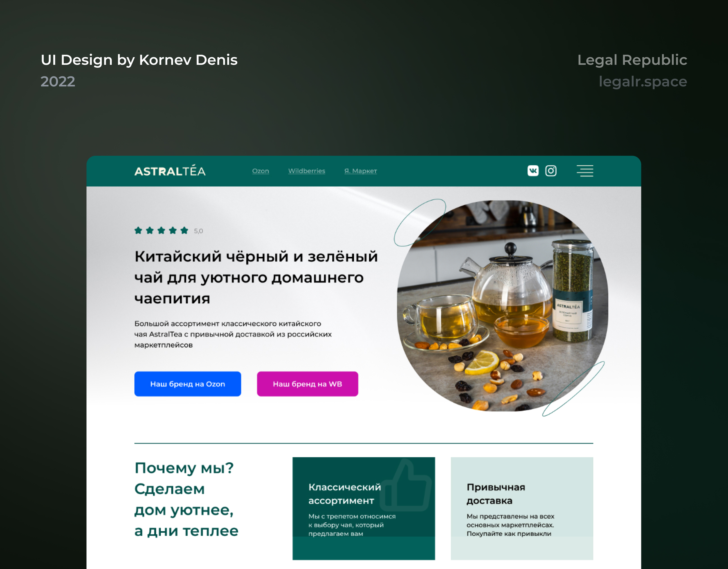Click the first rating star

pyautogui.click(x=138, y=230)
